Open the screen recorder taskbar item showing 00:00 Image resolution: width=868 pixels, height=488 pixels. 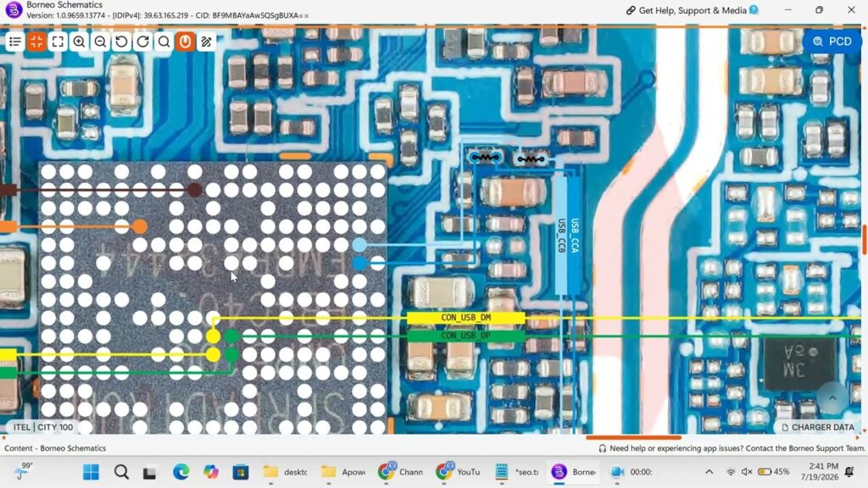[x=631, y=472]
